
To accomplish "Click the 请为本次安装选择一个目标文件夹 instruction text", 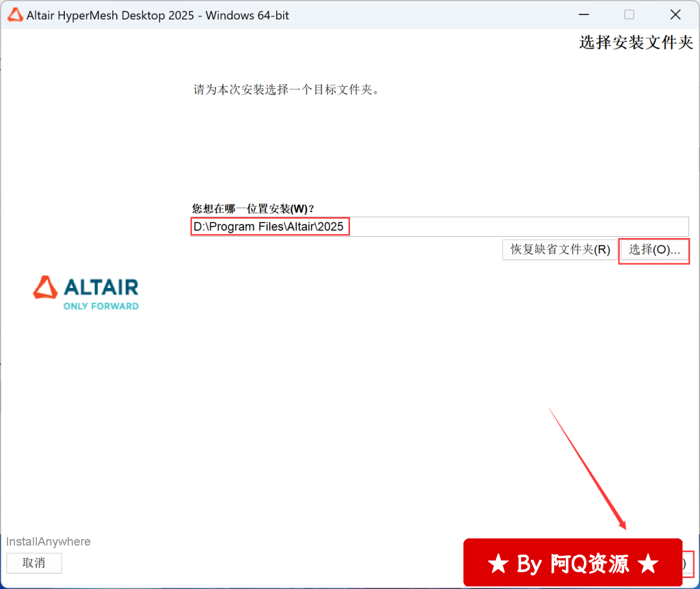I will click(x=286, y=90).
